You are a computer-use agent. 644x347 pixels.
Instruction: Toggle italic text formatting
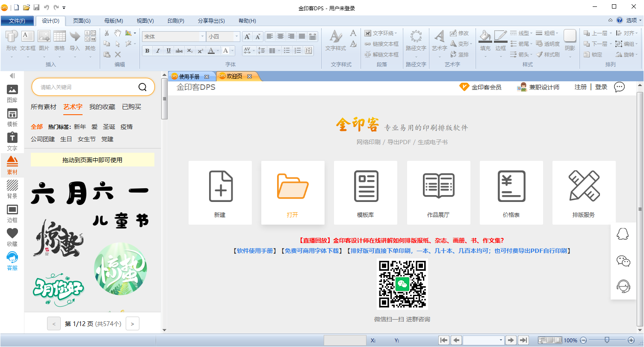click(x=157, y=50)
